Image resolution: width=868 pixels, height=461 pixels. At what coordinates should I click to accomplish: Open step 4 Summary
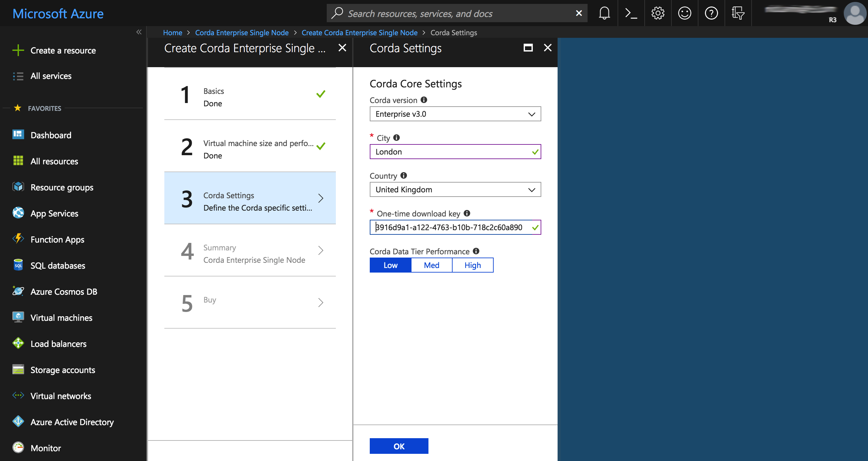(250, 250)
